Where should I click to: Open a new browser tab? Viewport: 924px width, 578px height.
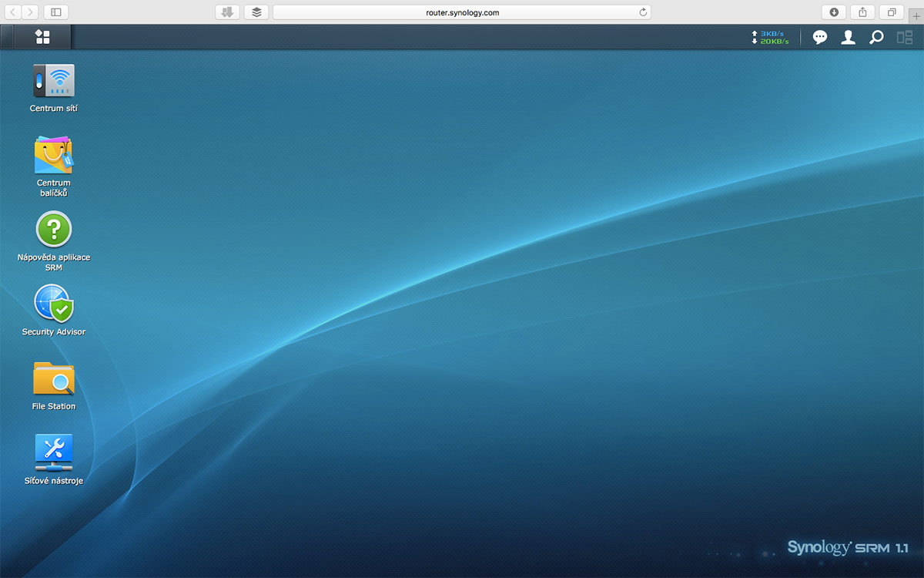(x=916, y=15)
